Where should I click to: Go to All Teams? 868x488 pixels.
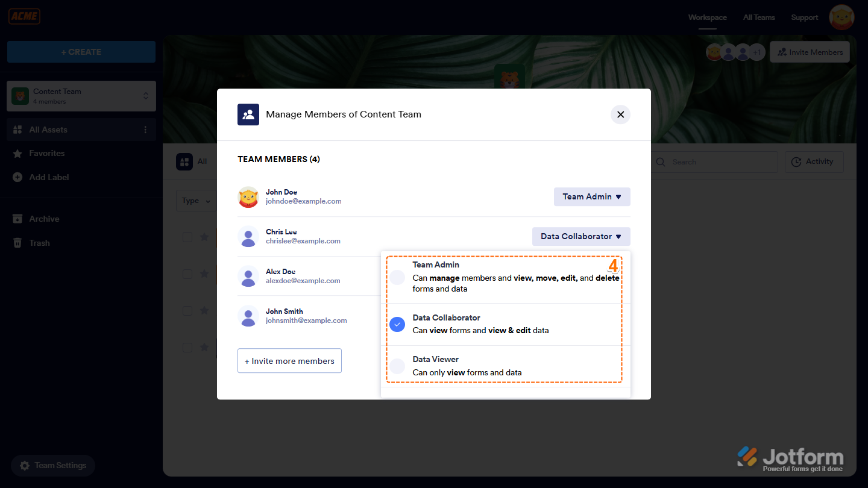[759, 17]
